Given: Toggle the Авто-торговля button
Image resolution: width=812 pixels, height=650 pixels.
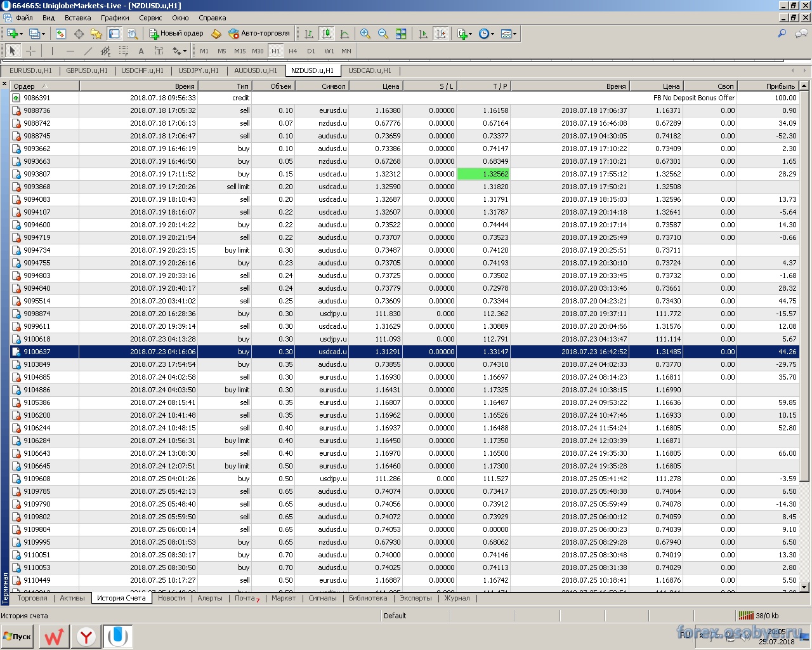Looking at the screenshot, I should click(259, 34).
